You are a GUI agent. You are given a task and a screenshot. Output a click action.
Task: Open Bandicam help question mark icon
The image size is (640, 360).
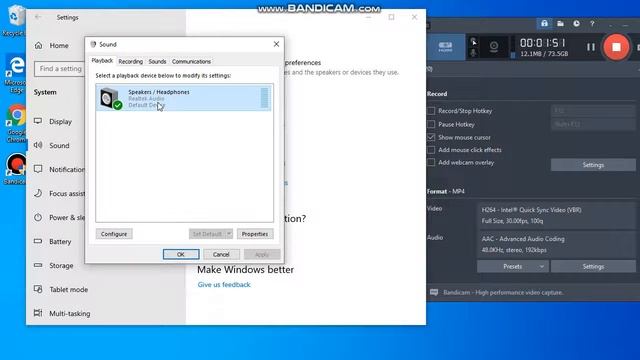[592, 24]
